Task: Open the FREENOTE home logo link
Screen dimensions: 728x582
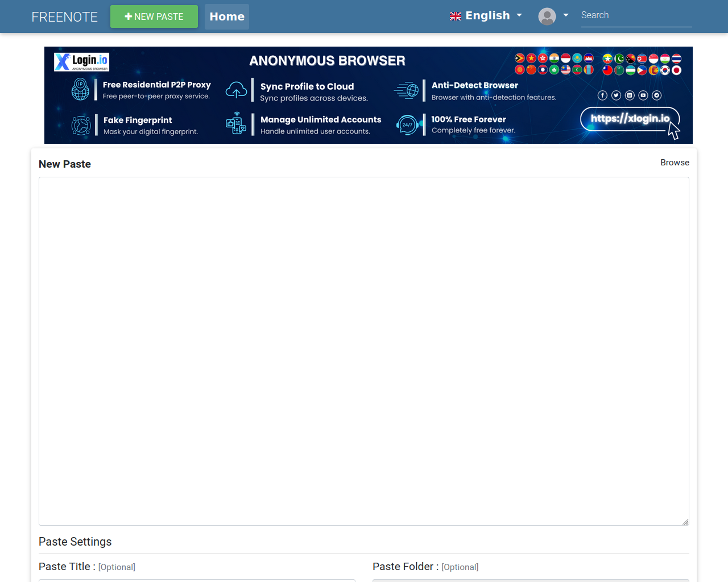Action: click(x=64, y=16)
